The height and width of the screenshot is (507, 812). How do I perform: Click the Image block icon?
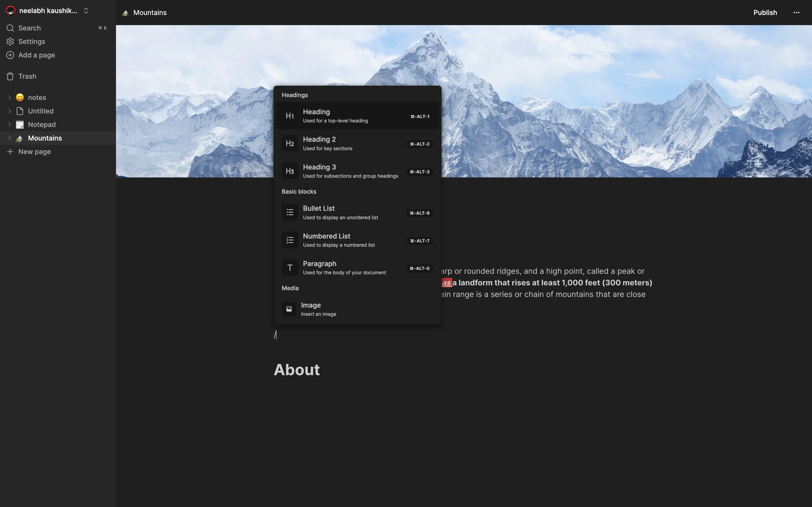coord(289,309)
